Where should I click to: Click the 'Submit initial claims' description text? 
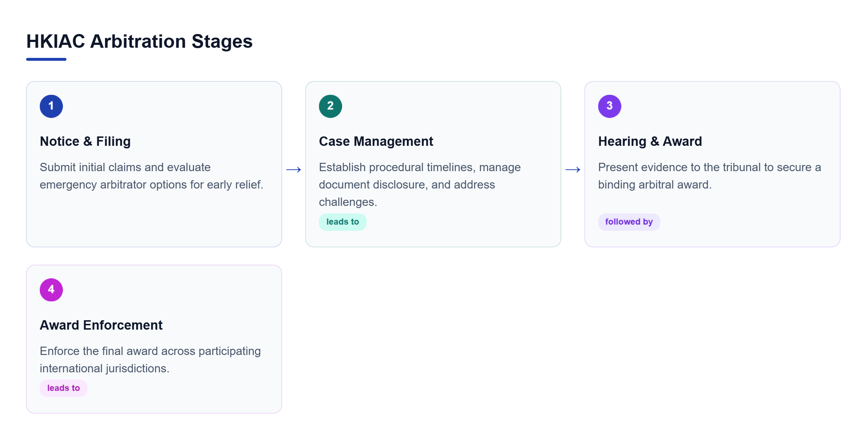152,176
